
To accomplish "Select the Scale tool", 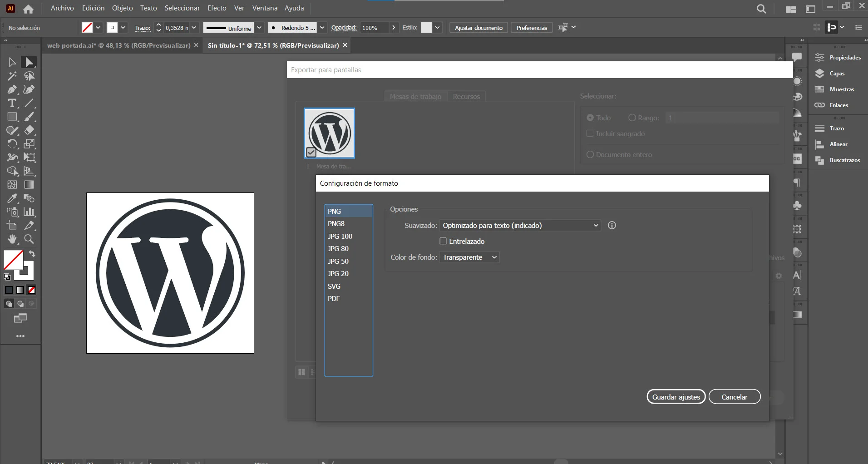I will pyautogui.click(x=30, y=144).
